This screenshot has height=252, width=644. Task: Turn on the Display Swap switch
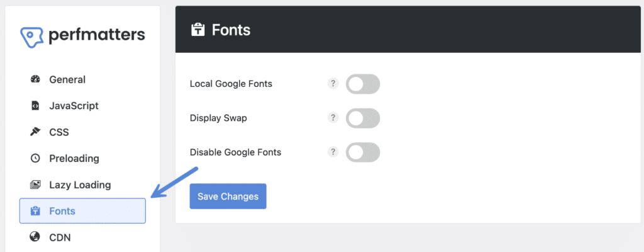pos(363,118)
